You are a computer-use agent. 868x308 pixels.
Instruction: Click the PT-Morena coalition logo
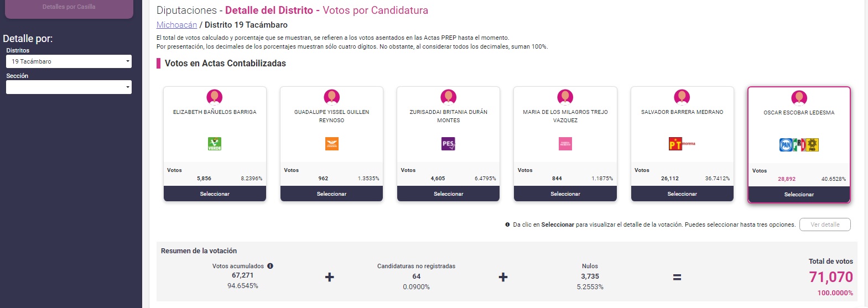(682, 144)
